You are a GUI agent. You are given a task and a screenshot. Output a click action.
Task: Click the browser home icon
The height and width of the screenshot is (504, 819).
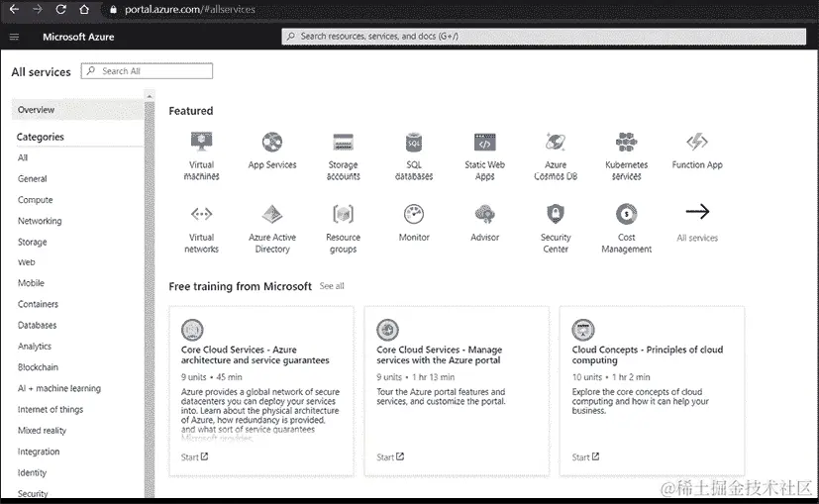(84, 9)
